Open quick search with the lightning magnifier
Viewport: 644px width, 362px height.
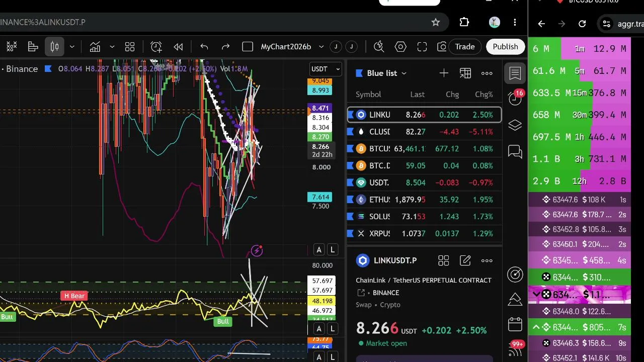coord(379,47)
